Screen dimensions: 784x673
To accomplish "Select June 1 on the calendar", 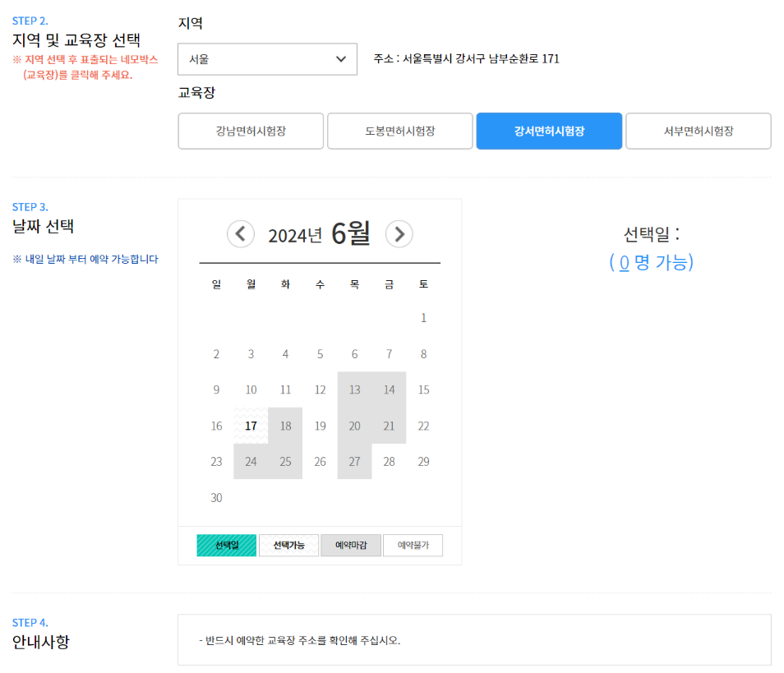I will pyautogui.click(x=423, y=318).
